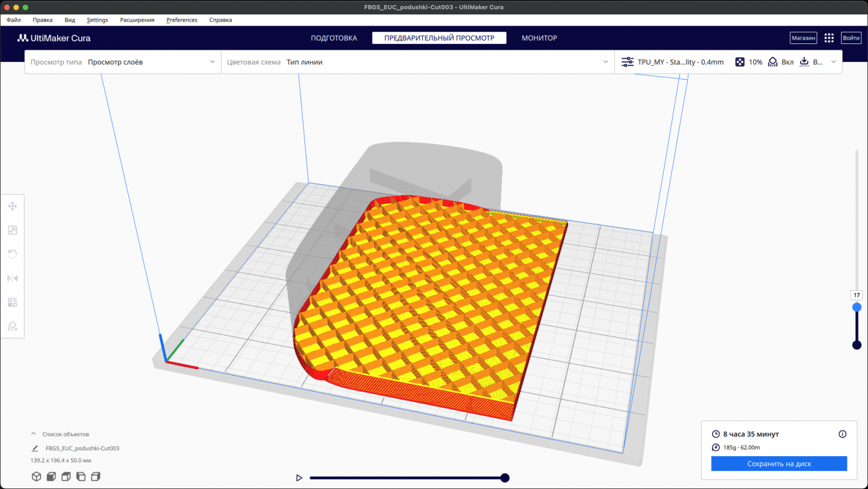Switch to left side view icon

81,476
